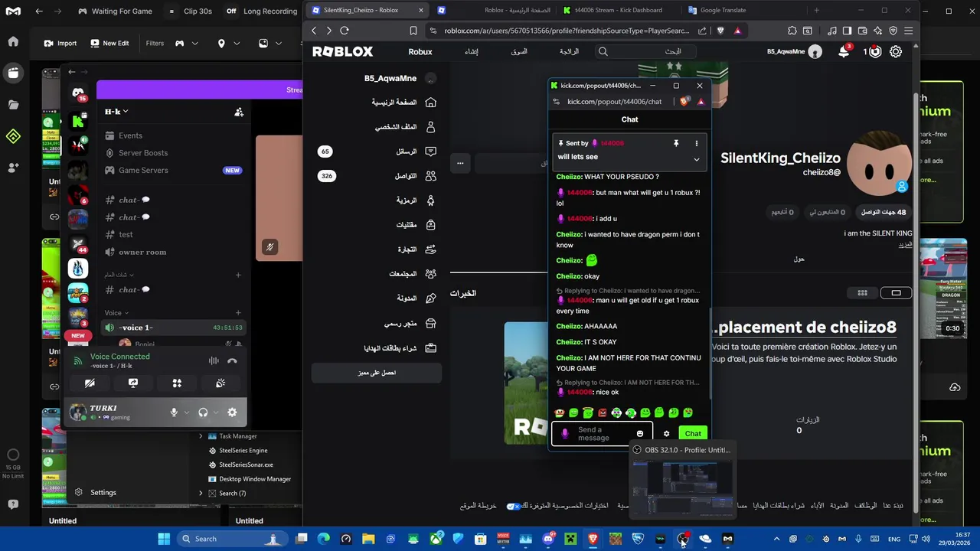Screen dimensions: 980x551
Task: Click the t44006 username in pinned message
Action: (612, 143)
